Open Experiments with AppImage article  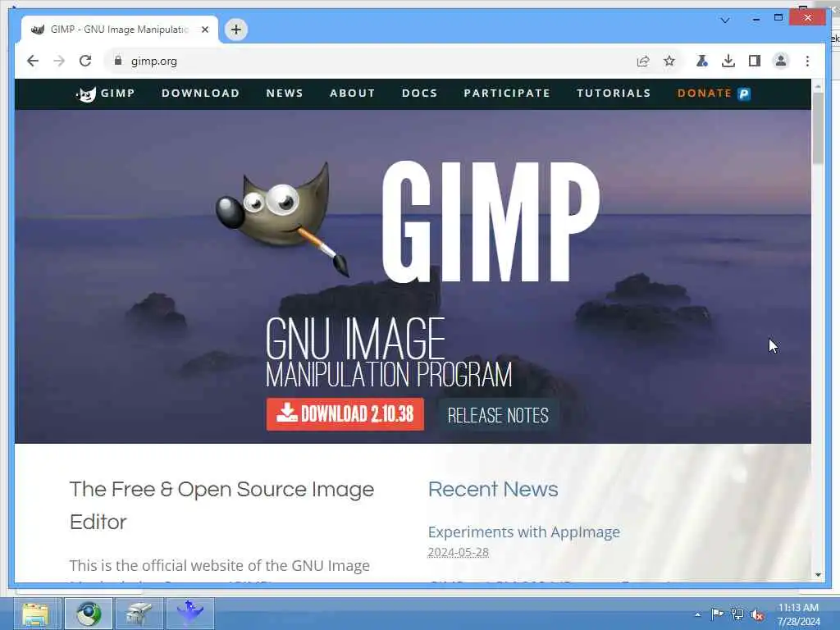[x=524, y=532]
